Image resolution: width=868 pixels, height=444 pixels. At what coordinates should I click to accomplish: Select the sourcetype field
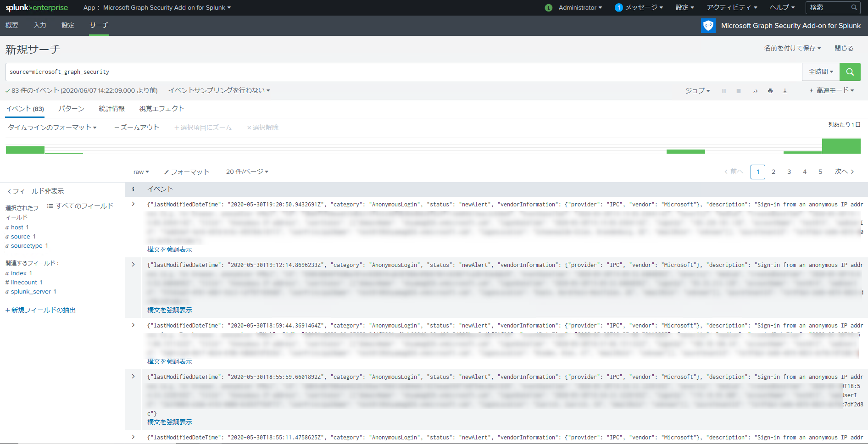pyautogui.click(x=27, y=246)
